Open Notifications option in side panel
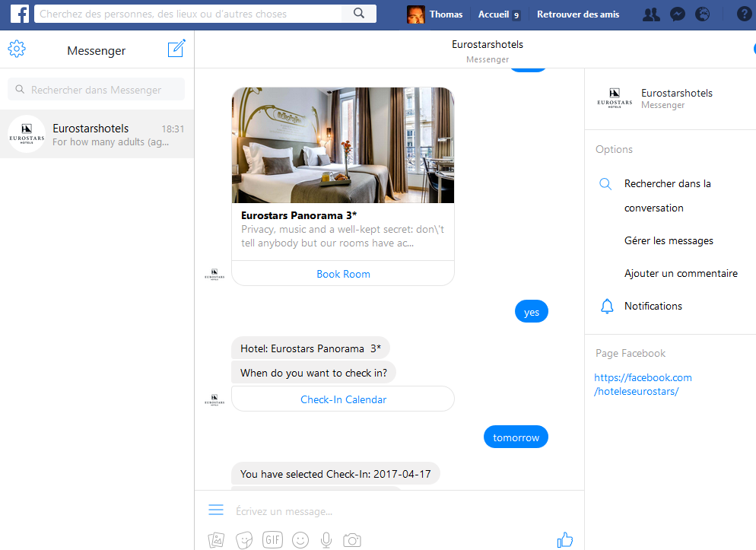Screen dimensions: 756x550 click(x=653, y=306)
